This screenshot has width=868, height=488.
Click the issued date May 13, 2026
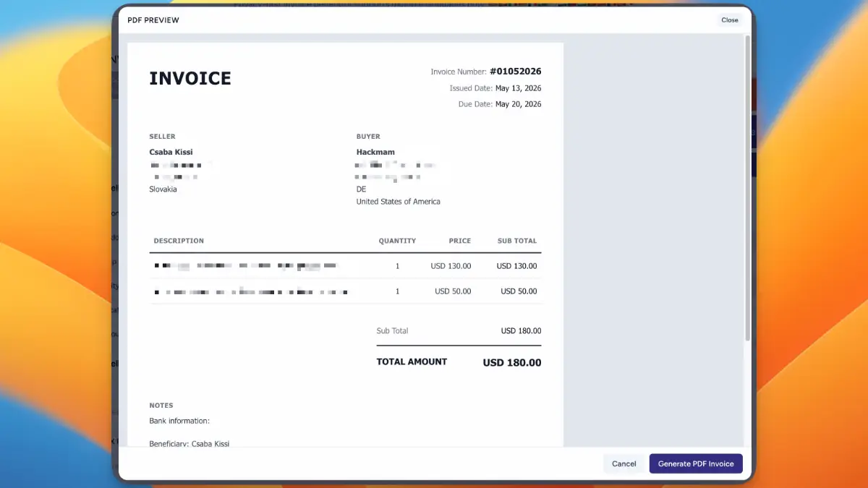coord(518,88)
